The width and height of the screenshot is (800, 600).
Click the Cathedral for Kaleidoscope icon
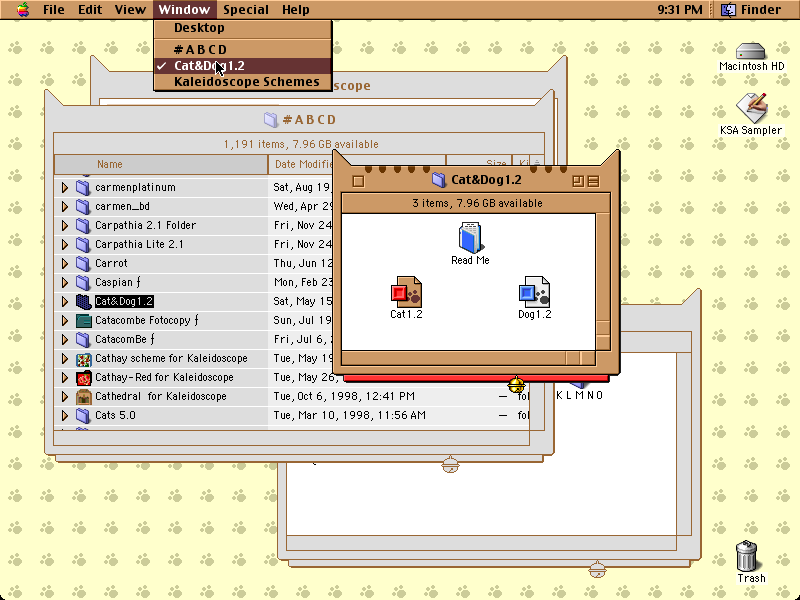pos(83,396)
